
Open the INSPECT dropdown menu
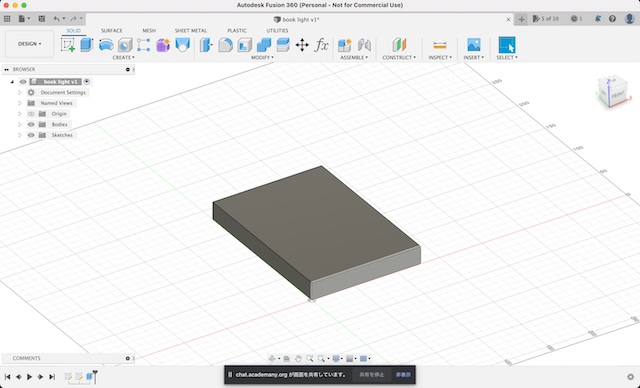[440, 58]
